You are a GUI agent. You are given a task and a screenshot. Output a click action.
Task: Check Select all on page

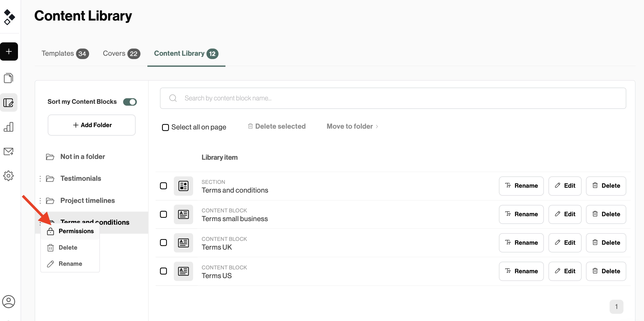(165, 127)
